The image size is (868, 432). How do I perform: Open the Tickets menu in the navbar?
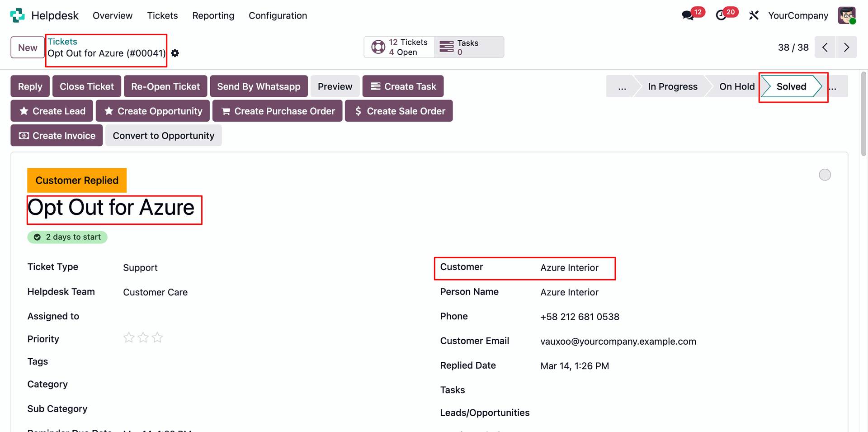point(162,15)
